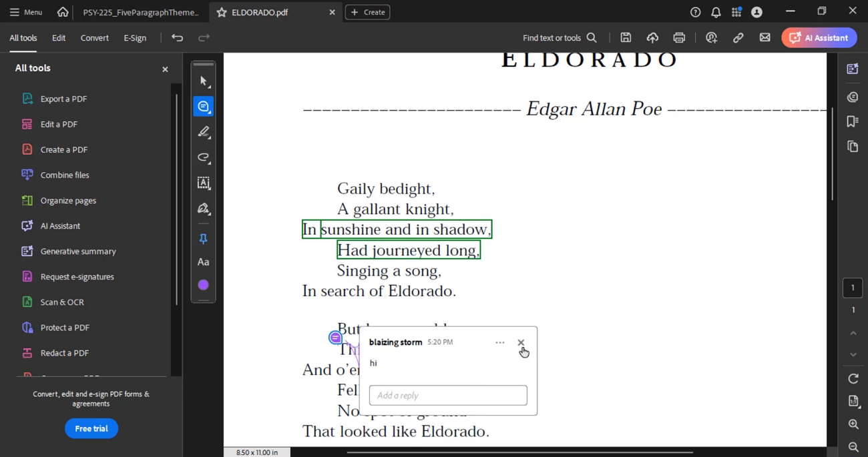Zoom out of the page
Image resolution: width=868 pixels, height=457 pixels.
(x=853, y=447)
